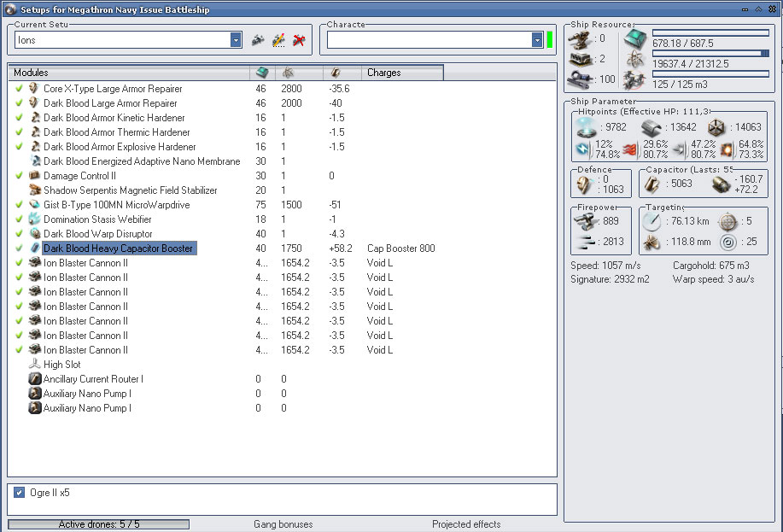Open the Current Setup dropdown arrow
Viewport: 783px width, 532px height.
coord(236,40)
